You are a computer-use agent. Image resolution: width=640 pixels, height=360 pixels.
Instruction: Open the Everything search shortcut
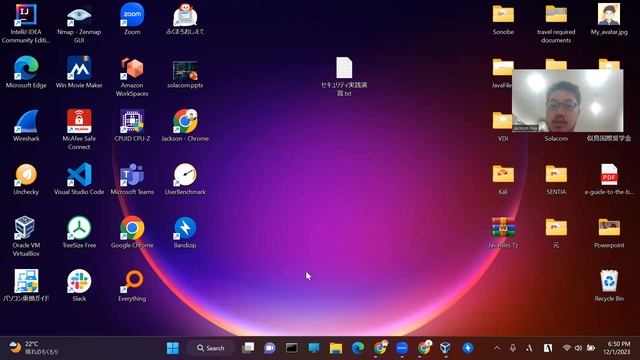(x=132, y=281)
